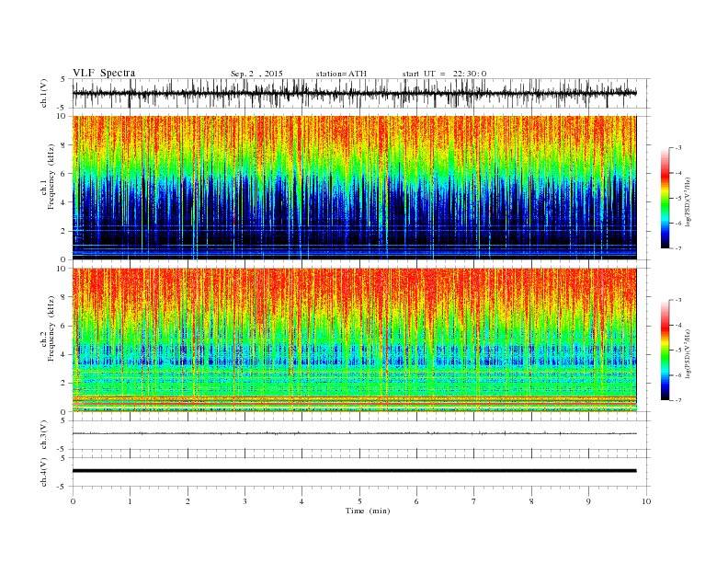Click the "2" kHz tick on ch.2 spectrogram
The image size is (728, 563).
[63, 384]
